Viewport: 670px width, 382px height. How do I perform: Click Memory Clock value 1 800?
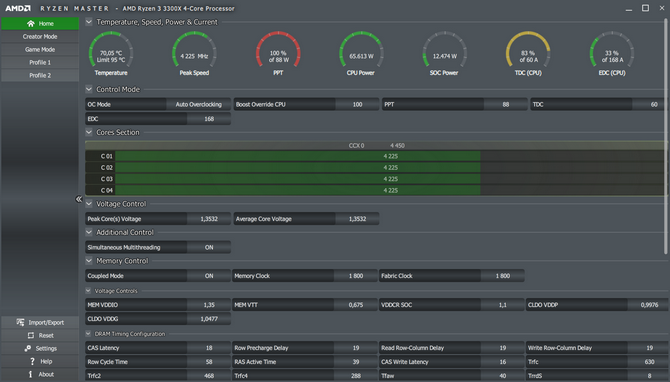(356, 276)
